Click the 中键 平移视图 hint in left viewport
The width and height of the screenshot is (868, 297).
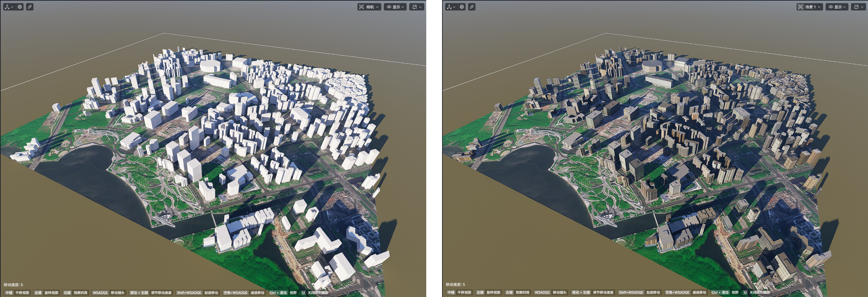[x=17, y=293]
